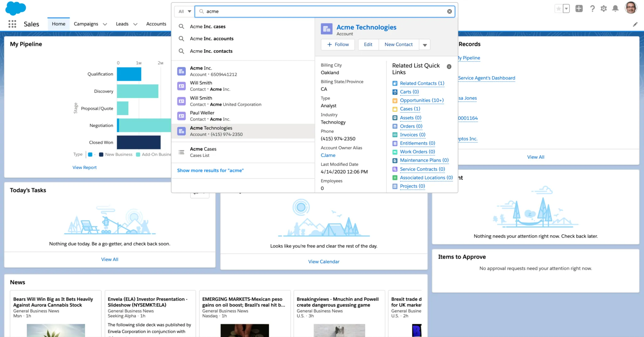Expand the Campaigns tab chevron
The image size is (644, 337).
click(x=105, y=24)
